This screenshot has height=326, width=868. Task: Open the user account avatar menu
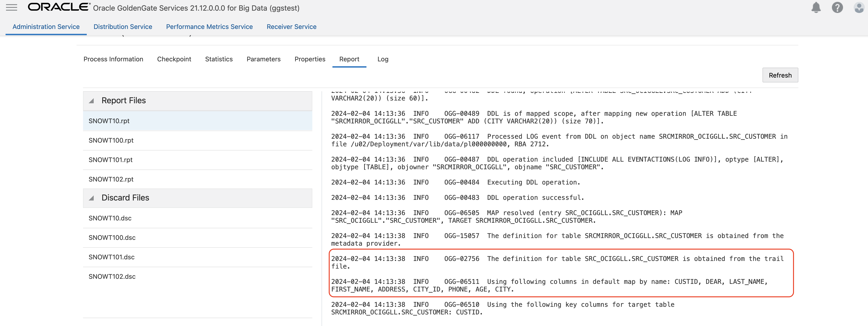[859, 7]
